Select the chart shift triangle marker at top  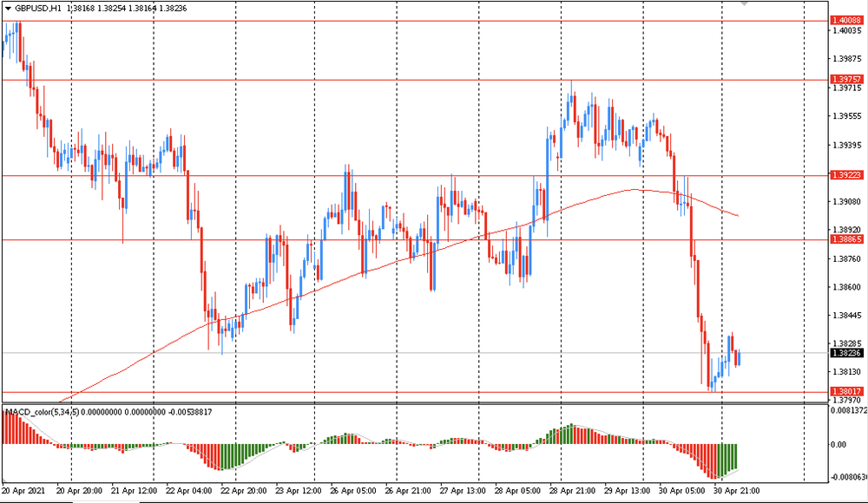[x=745, y=3]
